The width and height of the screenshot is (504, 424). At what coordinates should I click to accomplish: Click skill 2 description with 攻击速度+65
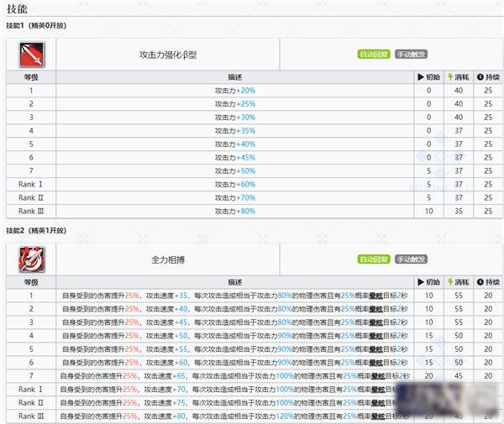[x=234, y=376]
